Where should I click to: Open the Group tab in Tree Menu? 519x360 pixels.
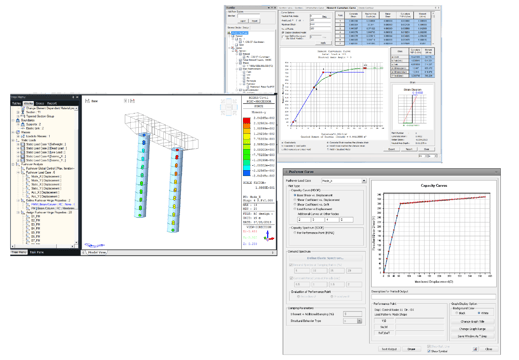pos(40,103)
